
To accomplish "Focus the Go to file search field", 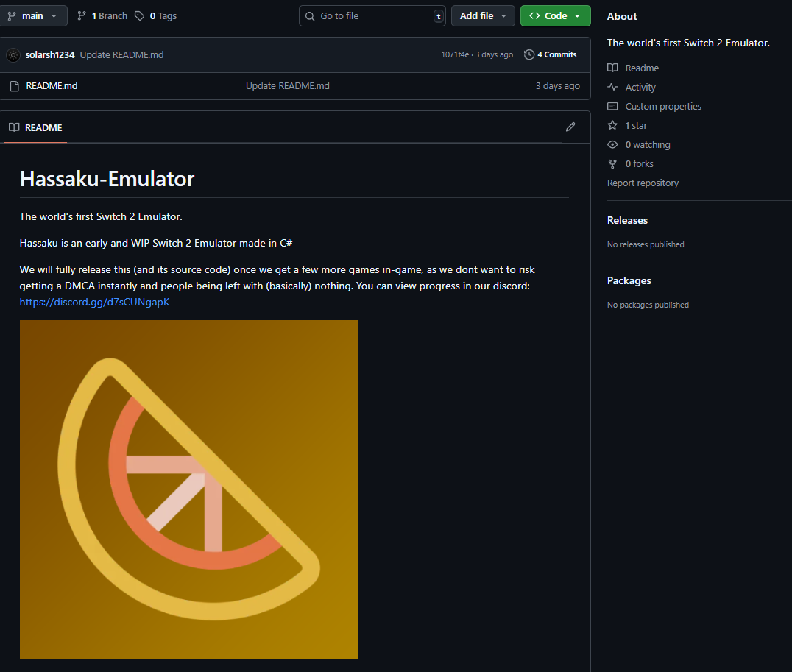I will coord(372,15).
